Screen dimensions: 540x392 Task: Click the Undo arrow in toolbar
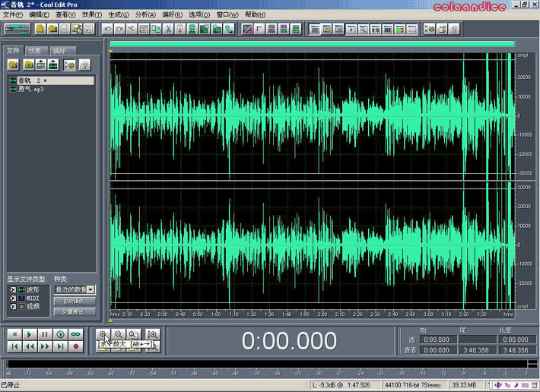point(108,30)
